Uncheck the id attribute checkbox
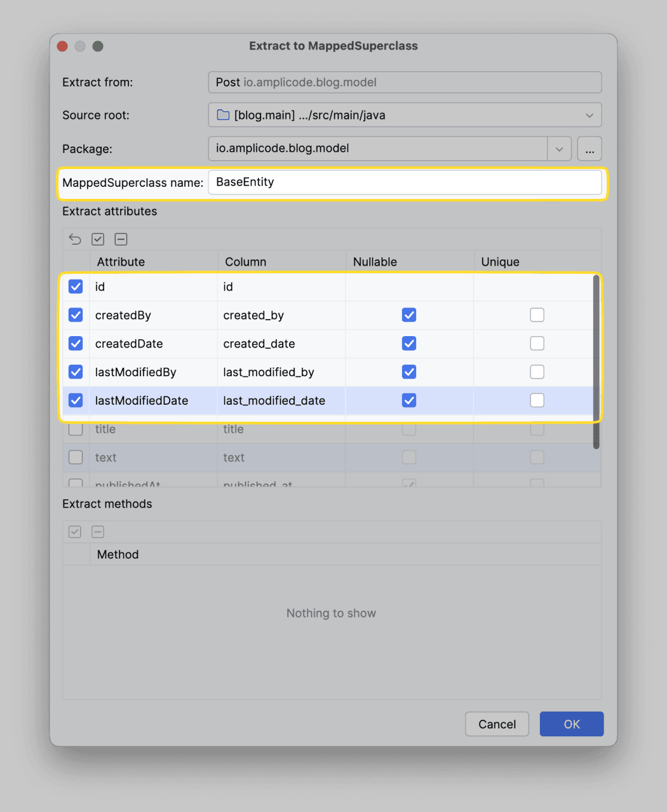Viewport: 667px width, 812px height. (x=76, y=287)
